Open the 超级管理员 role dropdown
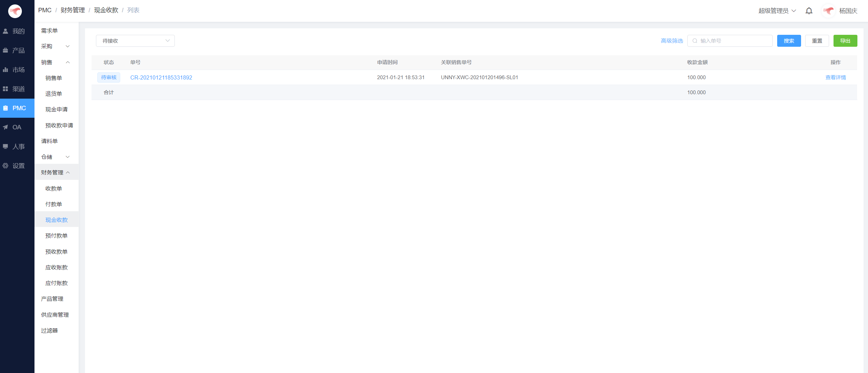Screen dimensions: 868x373 777,11
